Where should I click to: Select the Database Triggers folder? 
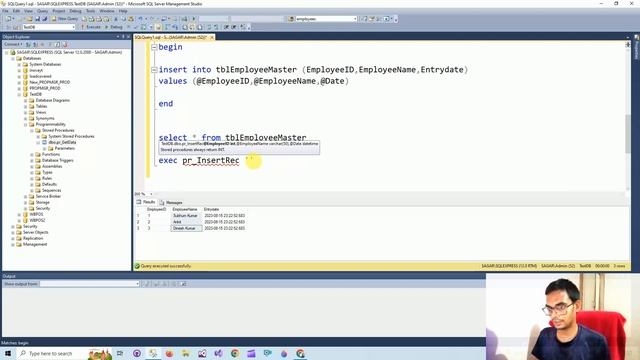58,160
